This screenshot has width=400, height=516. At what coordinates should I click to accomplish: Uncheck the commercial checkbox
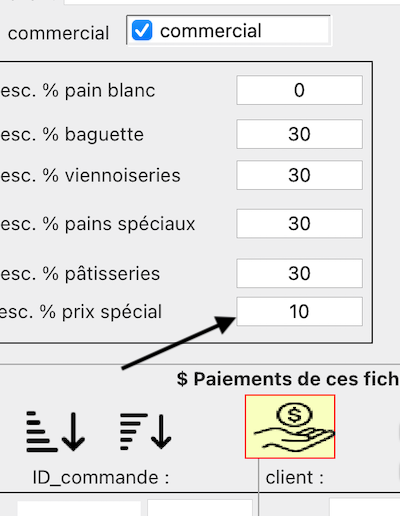[x=142, y=30]
